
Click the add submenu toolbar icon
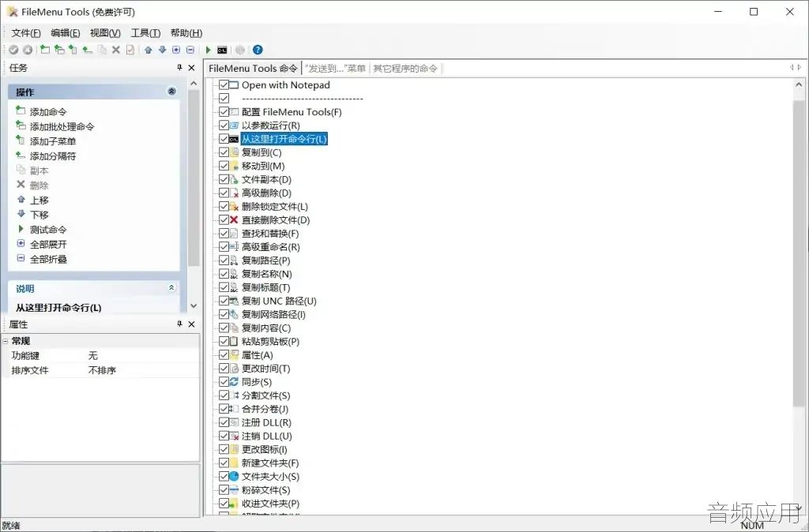(x=73, y=50)
